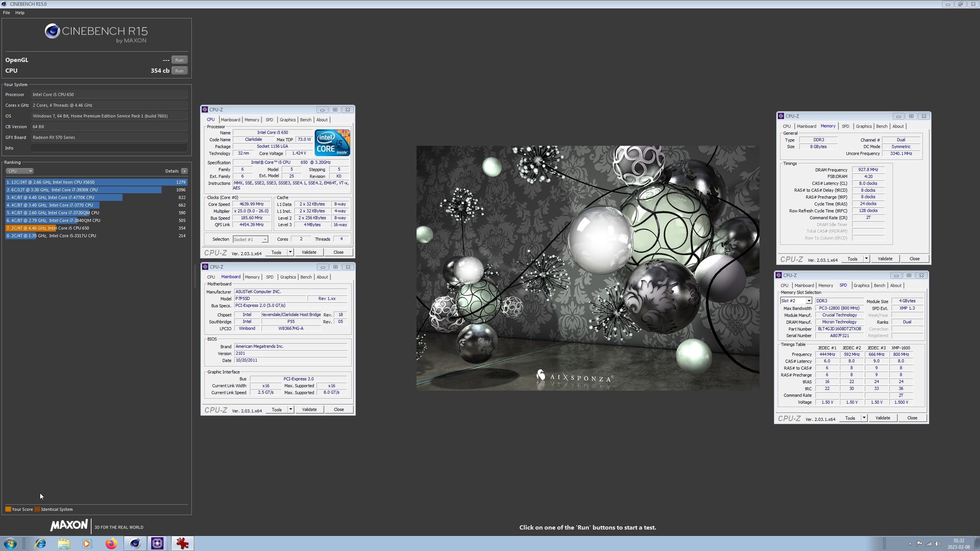Switch to Bench tab in CPU-Z CPU window
Viewport: 980px width, 551px height.
click(305, 120)
